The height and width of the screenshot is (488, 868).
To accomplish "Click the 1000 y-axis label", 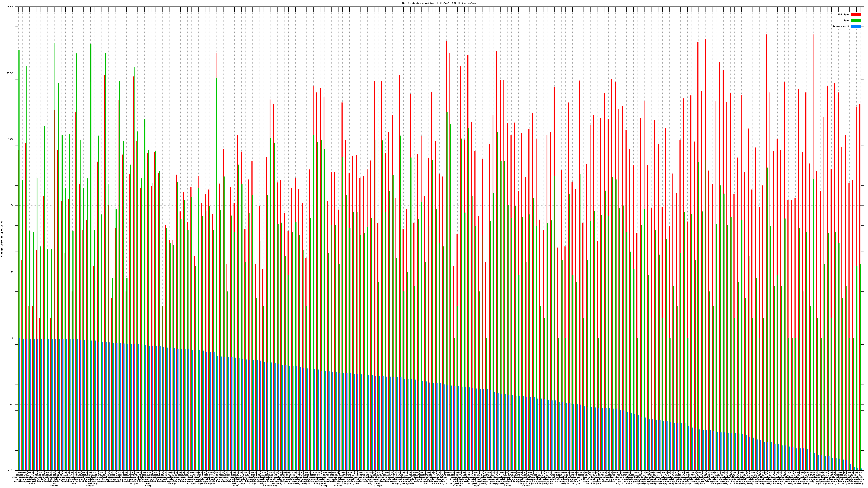I will point(11,139).
